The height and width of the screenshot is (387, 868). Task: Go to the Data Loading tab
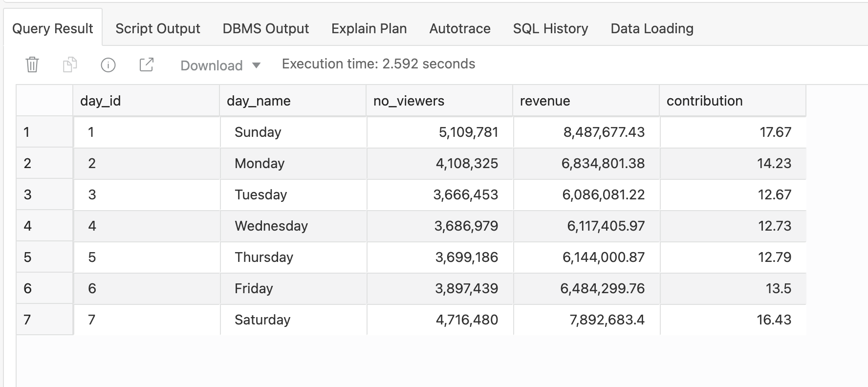pyautogui.click(x=652, y=28)
